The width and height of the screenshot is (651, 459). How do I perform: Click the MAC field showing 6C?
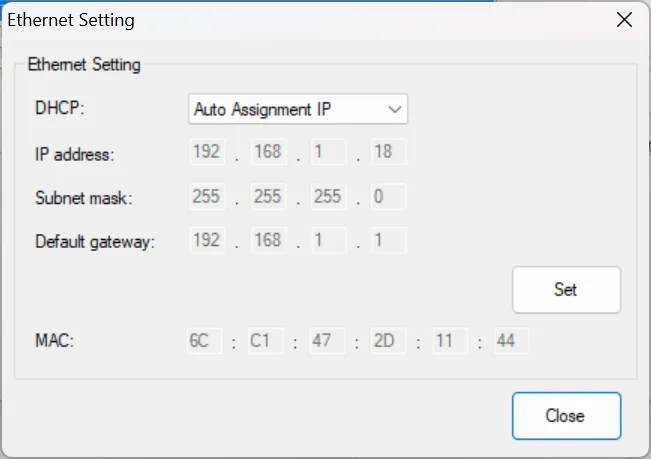tap(204, 341)
